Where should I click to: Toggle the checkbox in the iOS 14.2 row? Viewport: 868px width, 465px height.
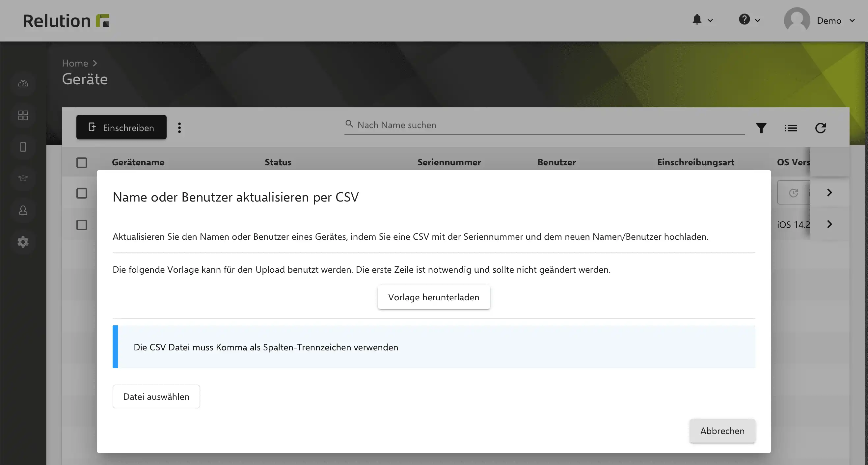click(x=82, y=225)
